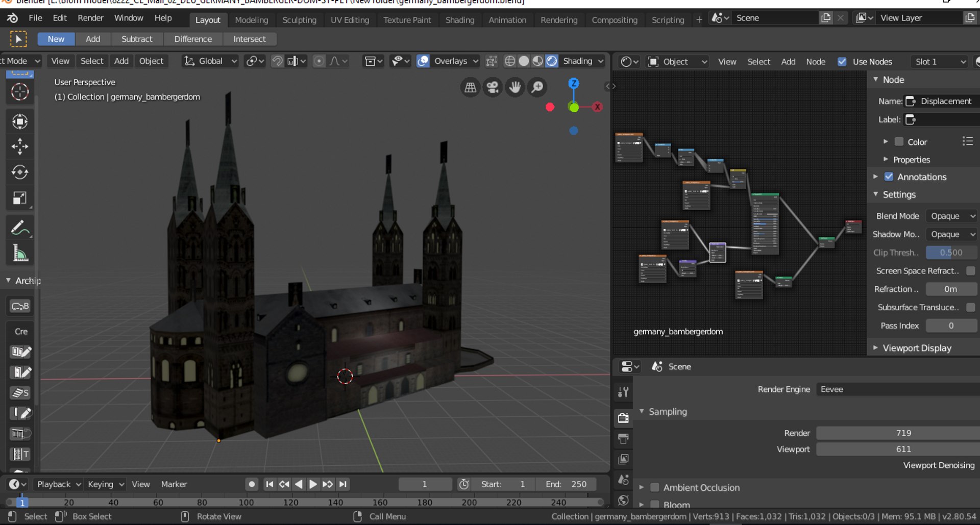Select the Measure ruler tool
Image resolution: width=980 pixels, height=525 pixels.
tap(20, 254)
